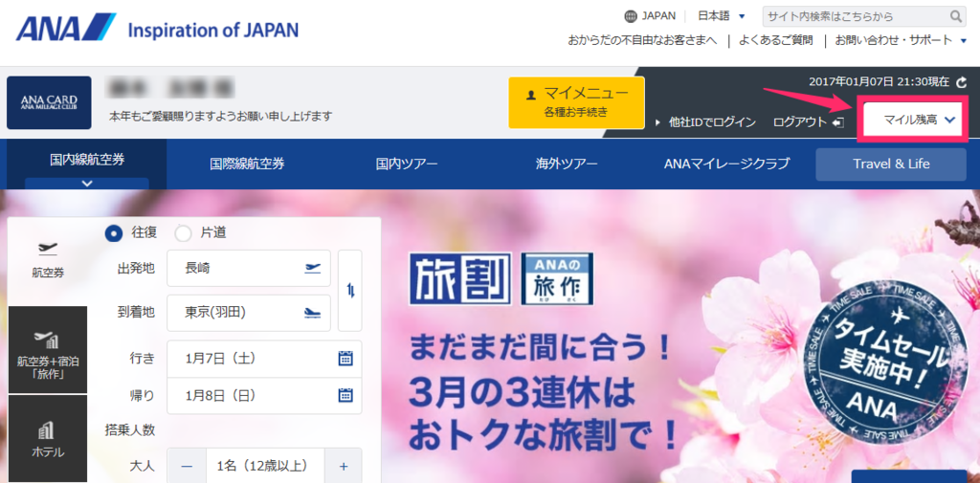Expand お問い合わせ・サポート menu
Image resolution: width=980 pixels, height=483 pixels.
click(x=902, y=40)
